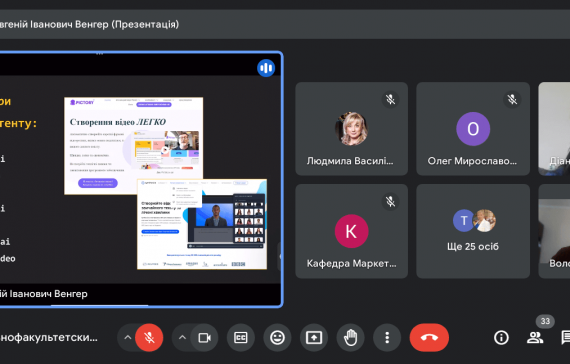This screenshot has height=364, width=570.
Task: Select Кафедра Маркет... participant tile
Action: pos(352,231)
